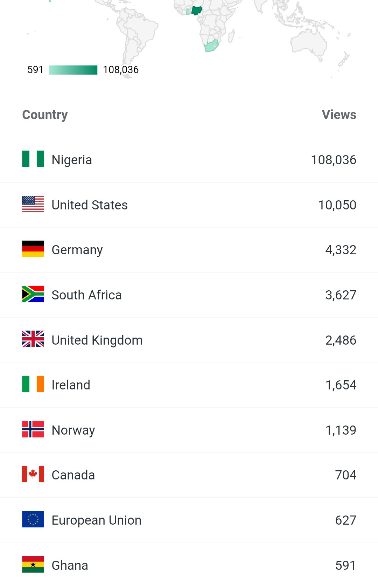Image resolution: width=378 pixels, height=588 pixels.
Task: Click the Canada flag icon
Action: point(33,474)
